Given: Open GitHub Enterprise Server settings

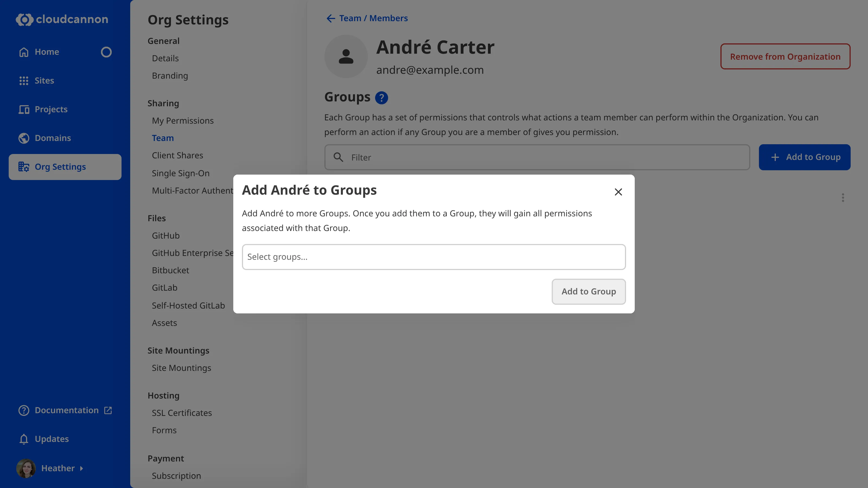Looking at the screenshot, I should click(192, 253).
